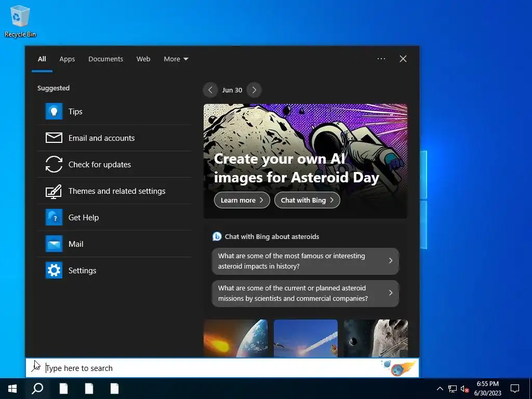This screenshot has height=399, width=532.
Task: Switch to the Documents tab
Action: click(105, 59)
